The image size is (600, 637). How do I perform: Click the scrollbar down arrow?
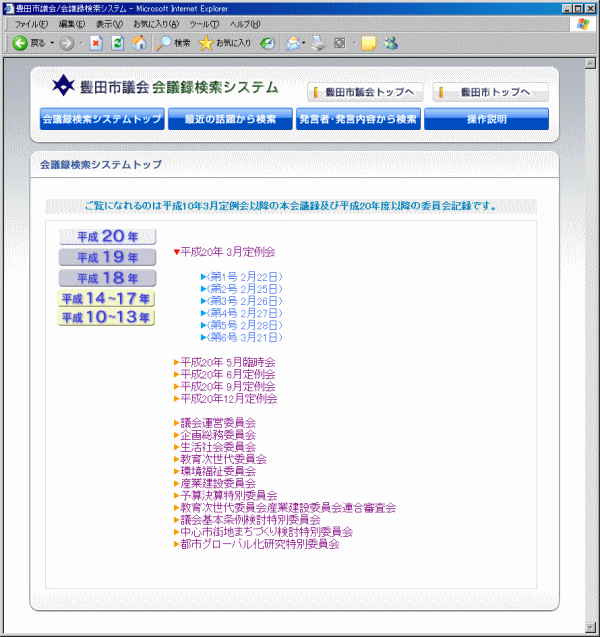pyautogui.click(x=590, y=627)
